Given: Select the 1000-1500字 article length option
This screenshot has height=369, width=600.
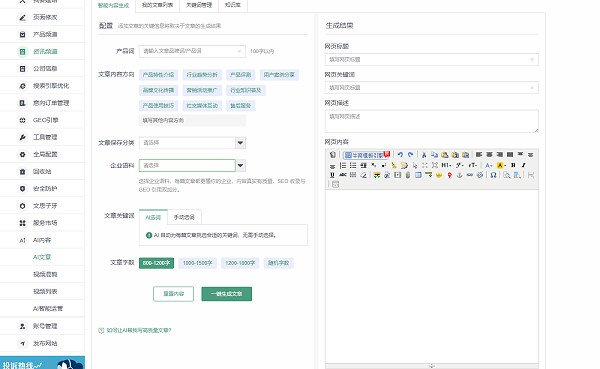Looking at the screenshot, I should coord(197,263).
